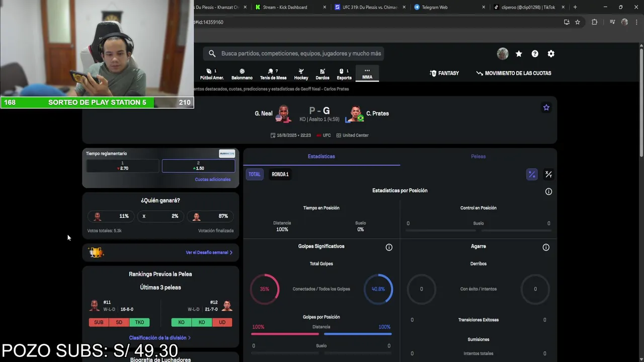Click the 11% vote for Neal
Screen dimensions: 644x362
[111, 216]
